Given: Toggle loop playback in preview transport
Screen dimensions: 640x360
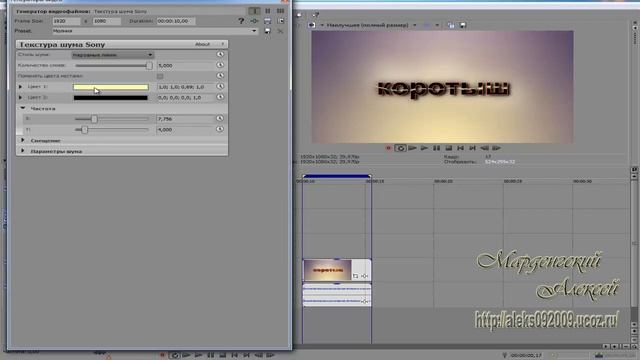Looking at the screenshot, I should 400,148.
